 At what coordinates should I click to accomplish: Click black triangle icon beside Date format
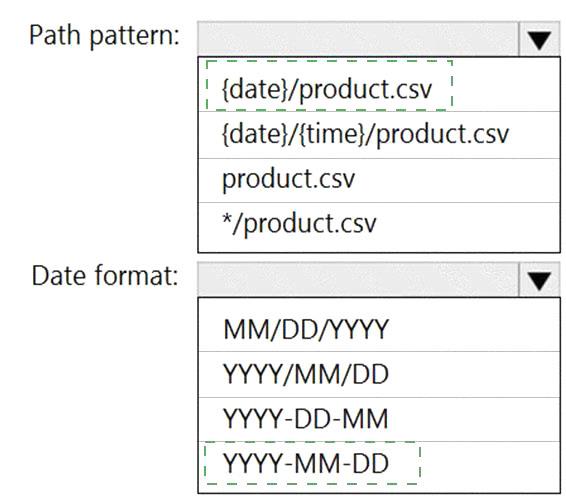coord(539,281)
